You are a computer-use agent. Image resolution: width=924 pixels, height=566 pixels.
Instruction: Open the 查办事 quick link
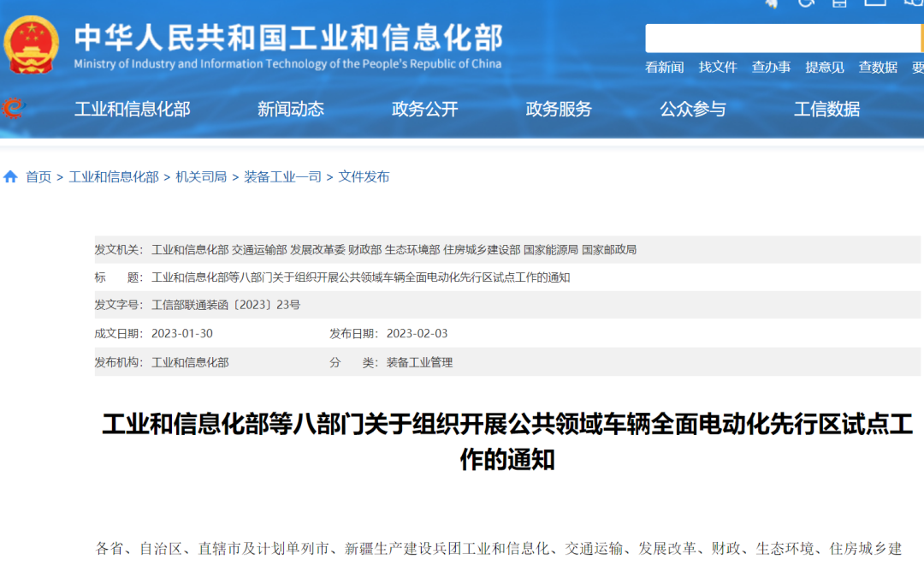(771, 67)
